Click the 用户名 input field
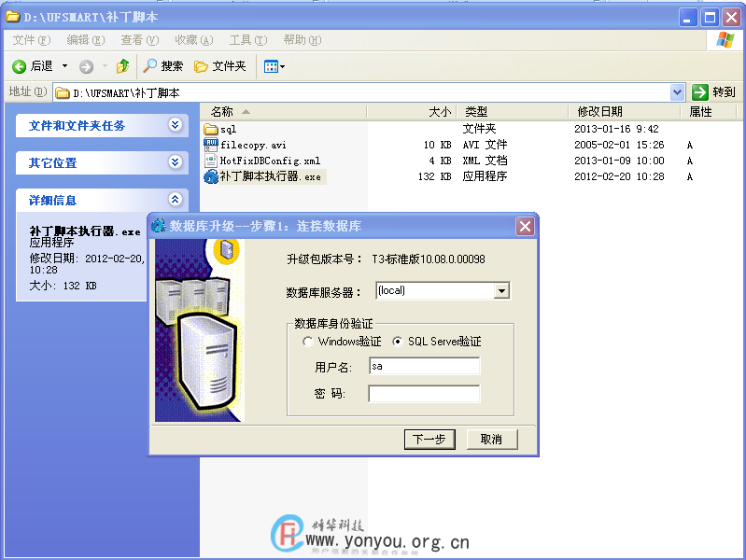 click(x=425, y=367)
